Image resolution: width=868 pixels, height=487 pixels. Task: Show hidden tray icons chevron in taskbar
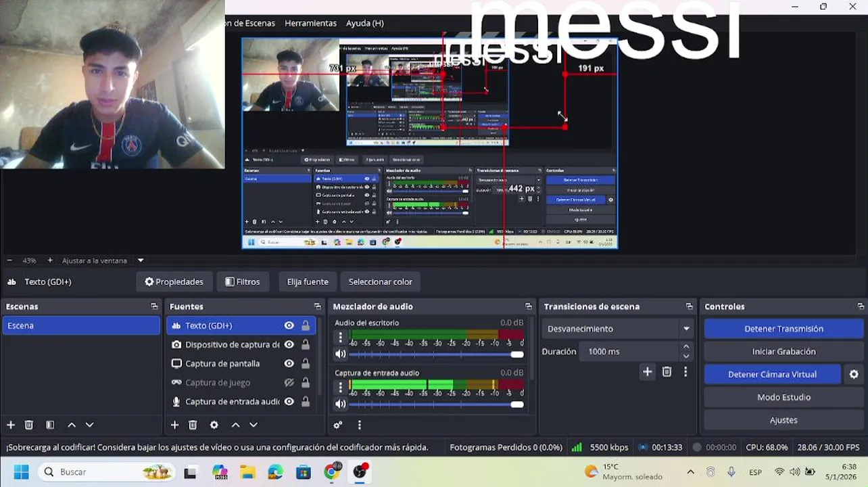690,471
